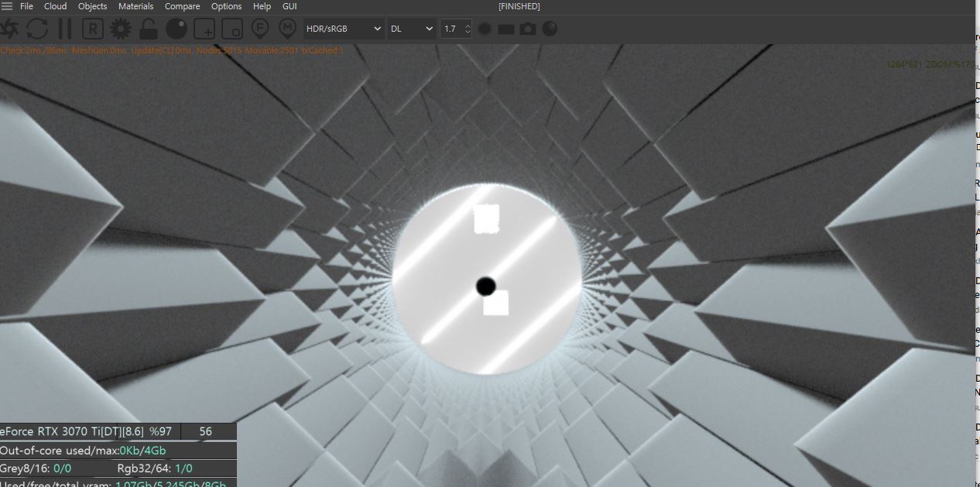Click the small sphere icon at the toolbar end
980x487 pixels.
click(550, 29)
